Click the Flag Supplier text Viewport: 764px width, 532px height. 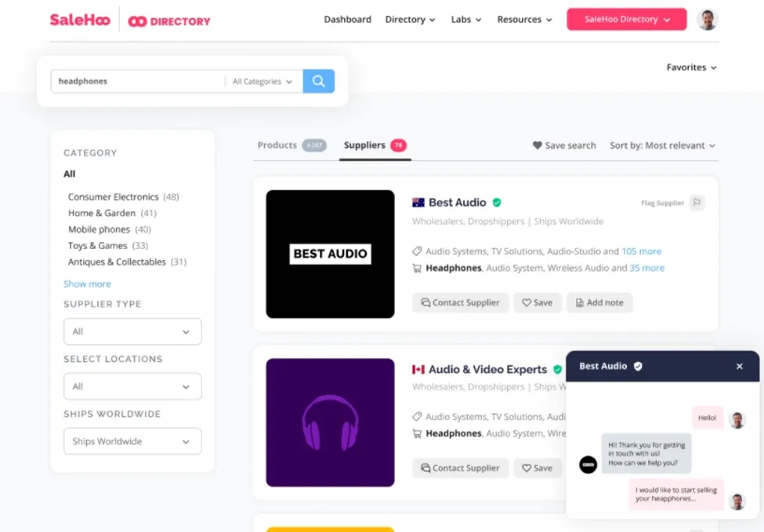(x=662, y=203)
